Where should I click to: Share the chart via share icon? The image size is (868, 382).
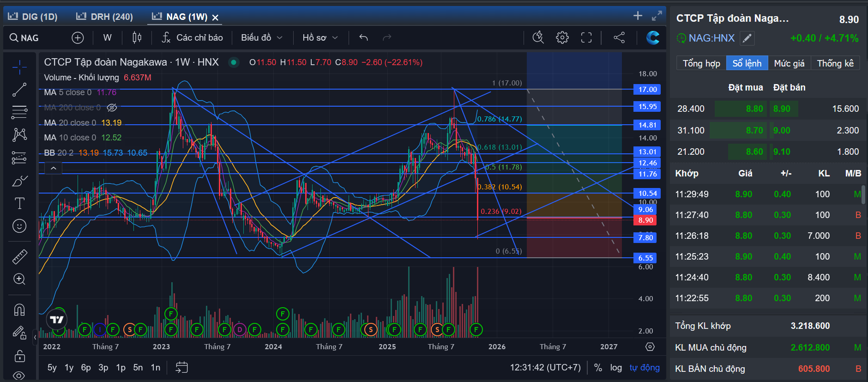click(619, 37)
